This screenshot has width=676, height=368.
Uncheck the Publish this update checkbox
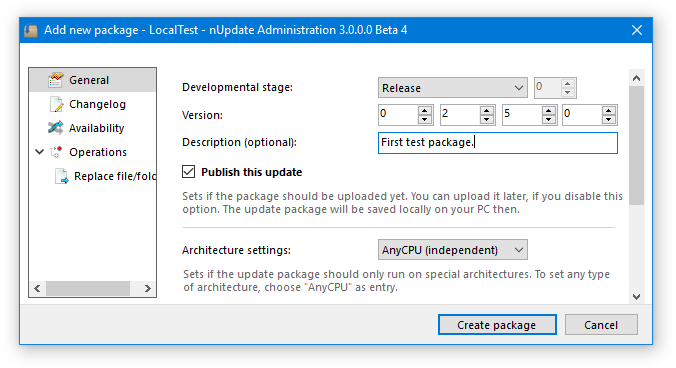(188, 172)
